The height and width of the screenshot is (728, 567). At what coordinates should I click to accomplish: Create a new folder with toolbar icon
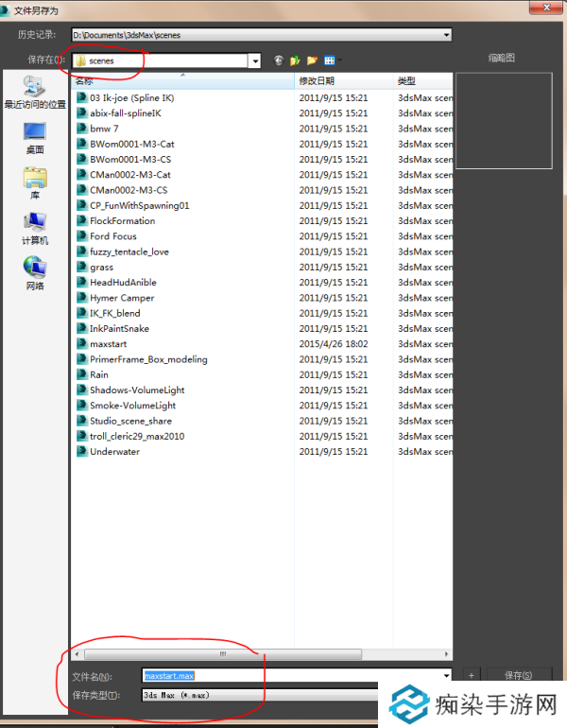(x=311, y=60)
